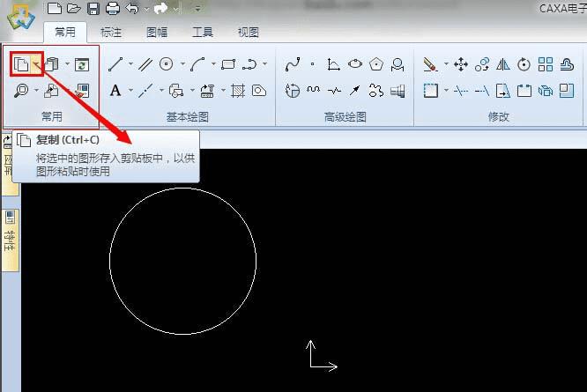
Task: Click the Undo arrow
Action: pyautogui.click(x=132, y=8)
